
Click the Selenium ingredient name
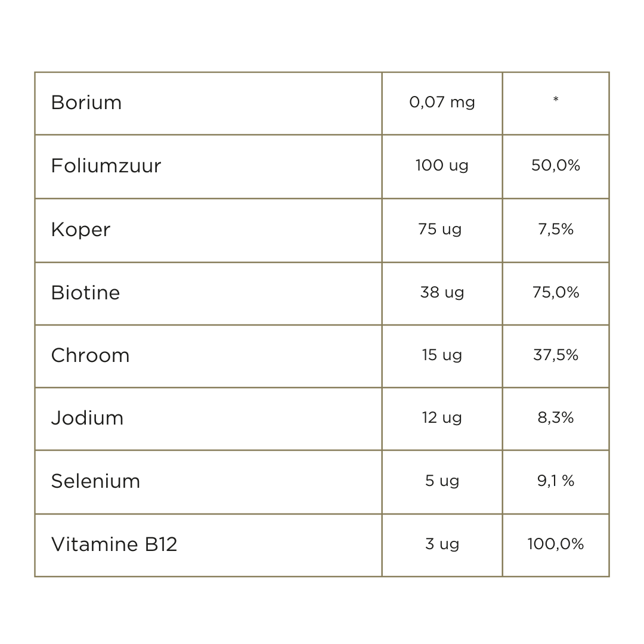(96, 481)
